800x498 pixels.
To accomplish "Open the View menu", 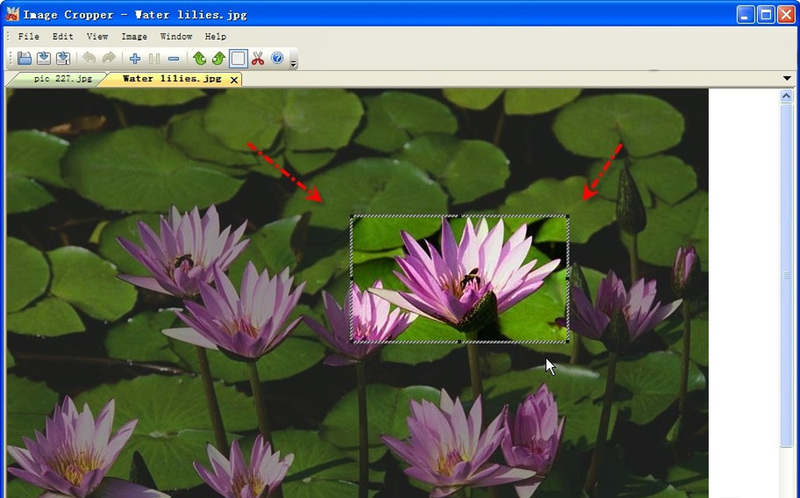I will click(97, 37).
